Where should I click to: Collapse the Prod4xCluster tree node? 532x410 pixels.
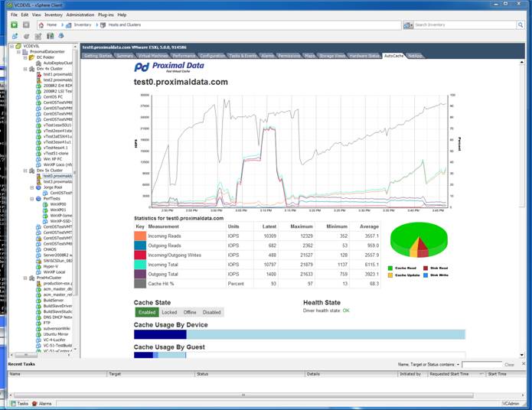click(x=25, y=278)
